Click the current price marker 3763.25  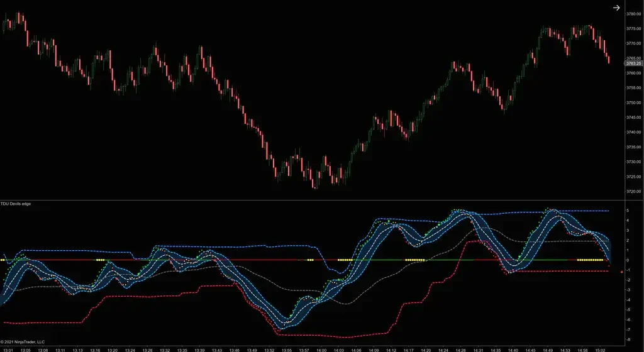(634, 63)
